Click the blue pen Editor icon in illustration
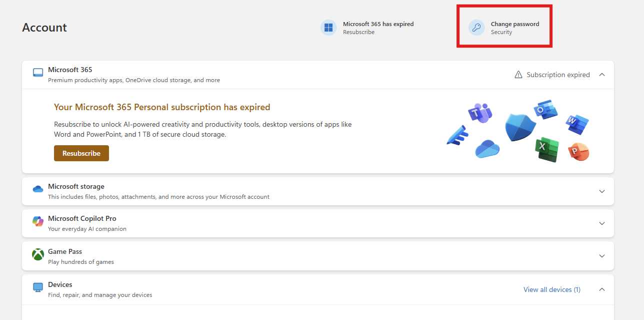The image size is (644, 320). tap(457, 135)
